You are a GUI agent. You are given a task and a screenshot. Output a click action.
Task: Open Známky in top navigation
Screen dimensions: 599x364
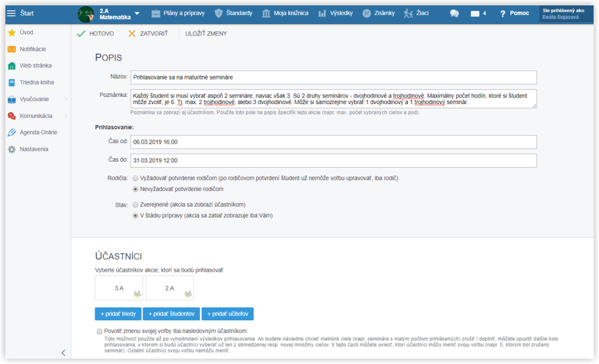point(385,13)
